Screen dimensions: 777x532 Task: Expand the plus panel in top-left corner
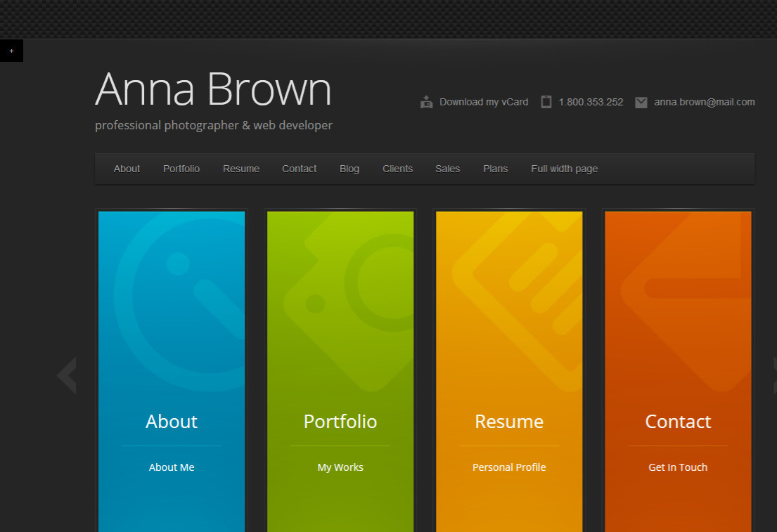(x=11, y=51)
